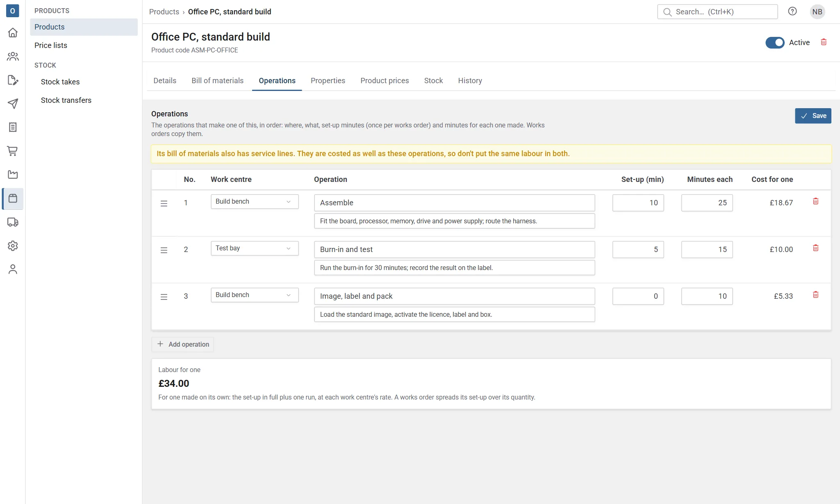Open the delivery truck icon in sidebar
Viewport: 840px width, 504px height.
pyautogui.click(x=13, y=222)
